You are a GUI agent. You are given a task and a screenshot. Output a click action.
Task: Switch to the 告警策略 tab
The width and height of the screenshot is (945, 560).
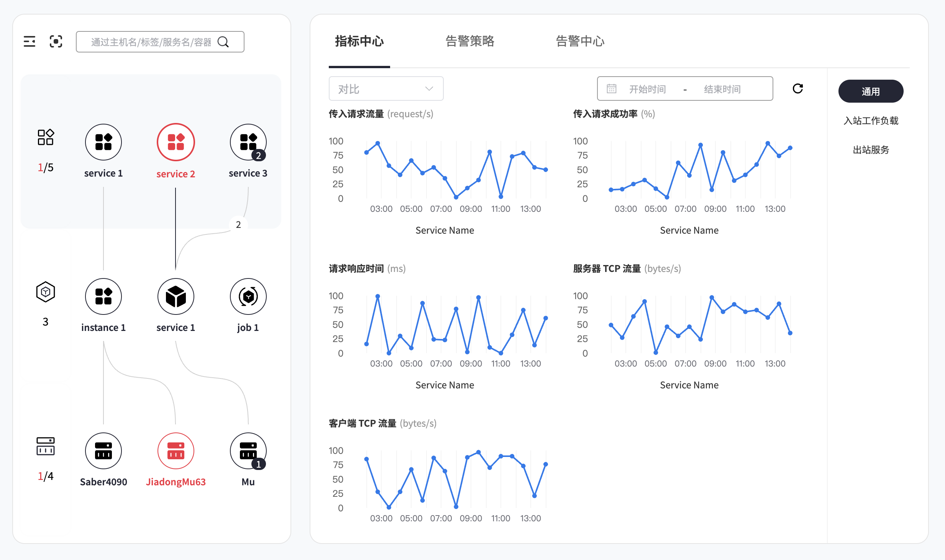[x=470, y=41]
